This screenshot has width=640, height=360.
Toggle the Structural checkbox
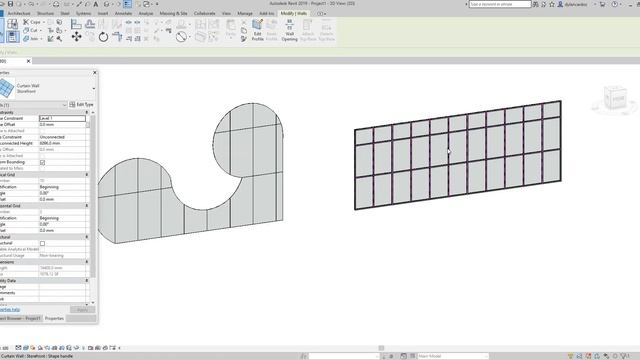point(42,243)
